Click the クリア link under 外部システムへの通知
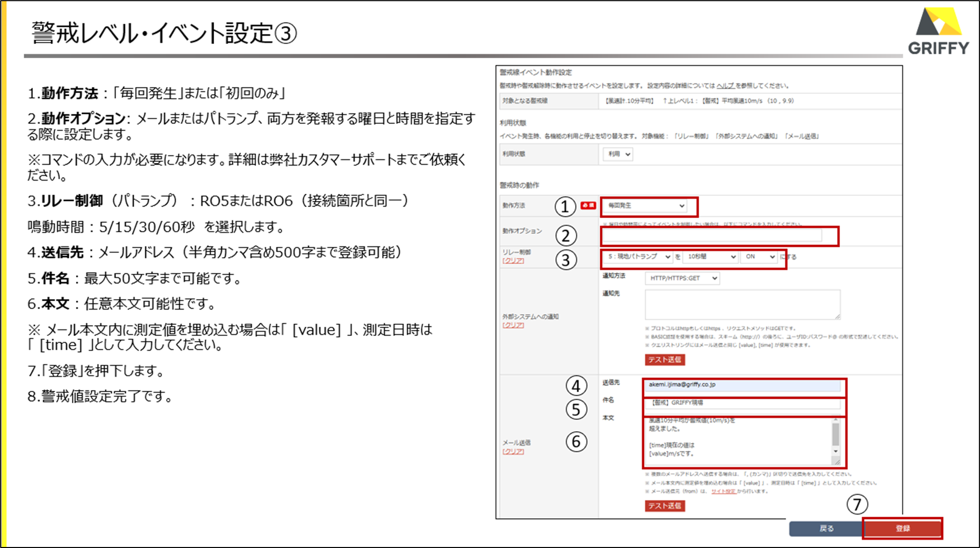The width and height of the screenshot is (980, 548). click(513, 325)
